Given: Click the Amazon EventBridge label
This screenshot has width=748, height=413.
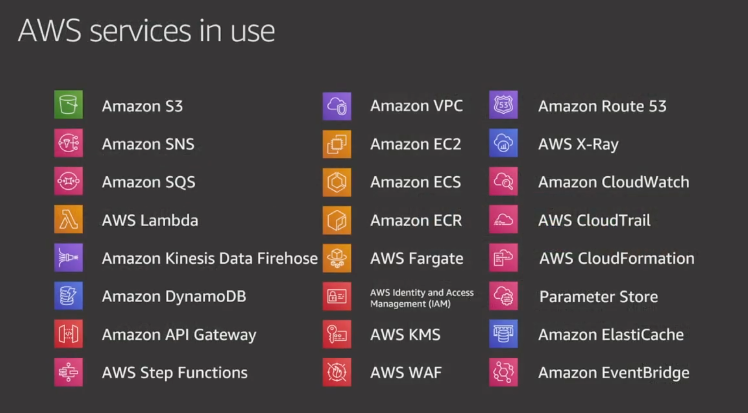Looking at the screenshot, I should (614, 373).
